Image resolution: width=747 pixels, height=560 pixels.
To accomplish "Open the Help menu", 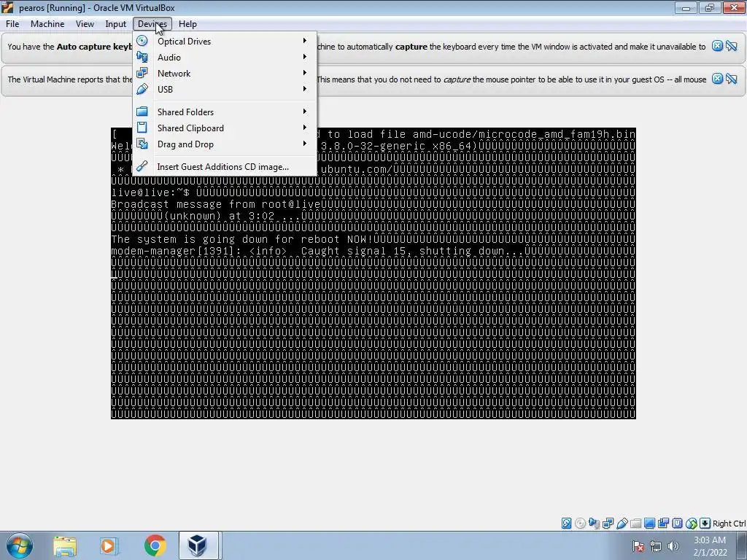I will 187,24.
